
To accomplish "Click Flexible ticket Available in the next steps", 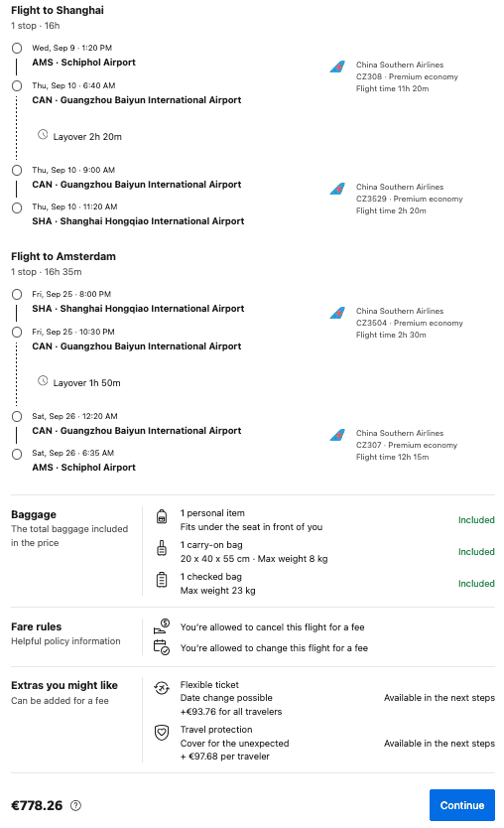I will click(x=440, y=698).
